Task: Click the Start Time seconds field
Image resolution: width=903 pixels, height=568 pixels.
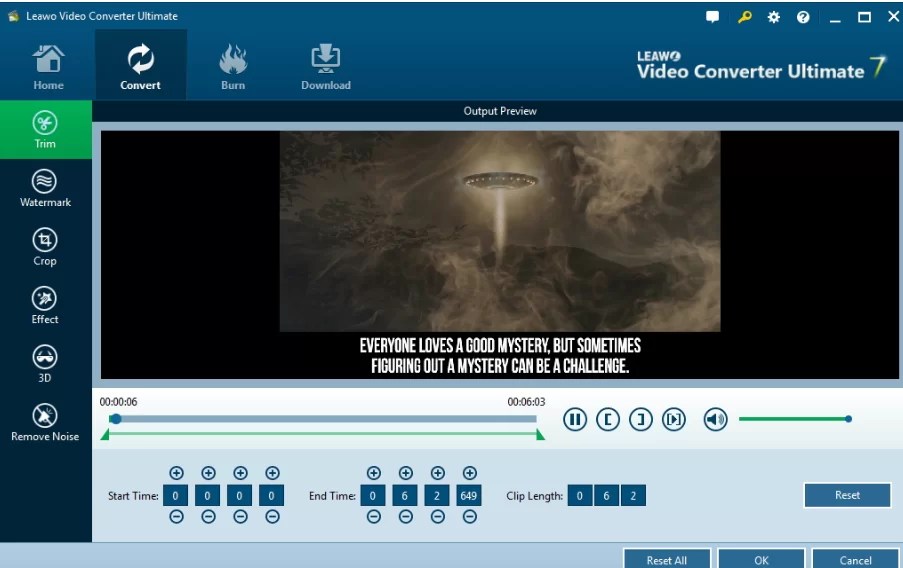Action: [x=239, y=495]
